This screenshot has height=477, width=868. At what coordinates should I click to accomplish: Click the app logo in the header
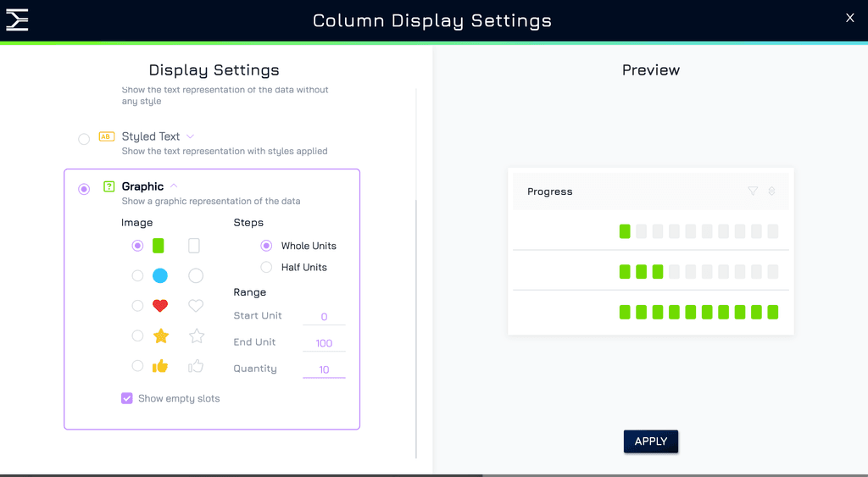(x=17, y=20)
